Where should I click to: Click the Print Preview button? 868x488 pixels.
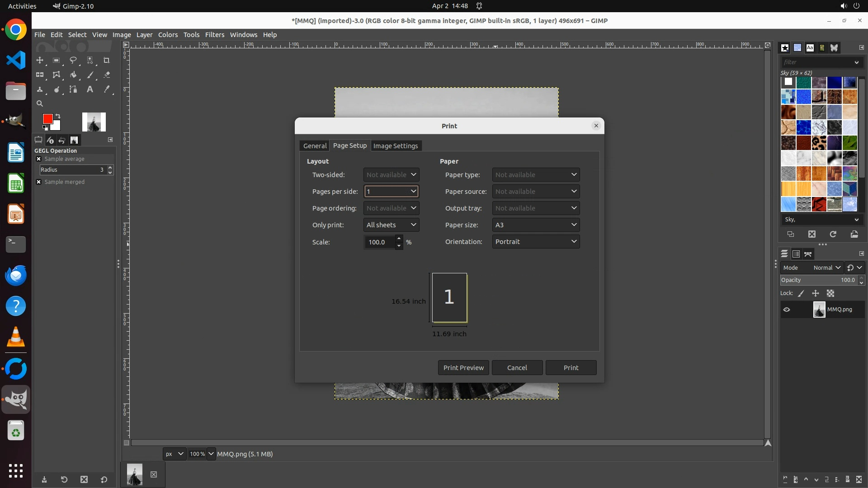click(x=463, y=368)
